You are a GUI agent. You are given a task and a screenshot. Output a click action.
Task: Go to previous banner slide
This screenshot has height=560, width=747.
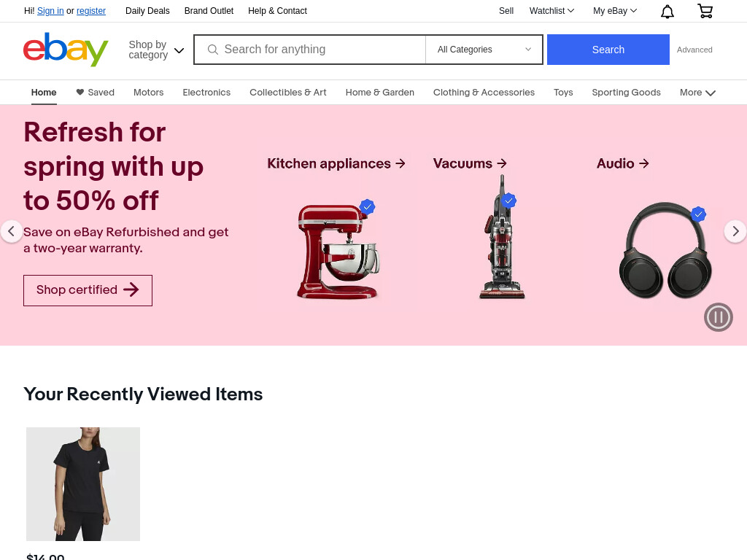[x=12, y=231]
